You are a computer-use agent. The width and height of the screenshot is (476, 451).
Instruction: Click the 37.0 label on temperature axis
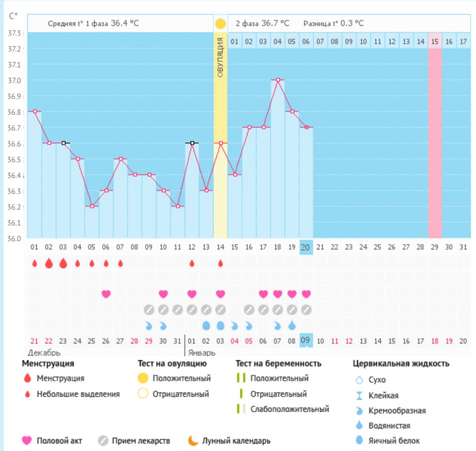pos(14,80)
